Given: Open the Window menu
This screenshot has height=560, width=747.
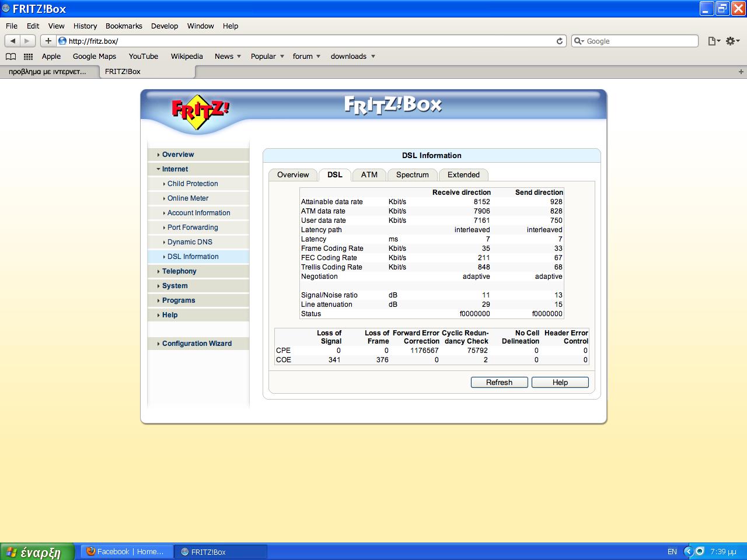Looking at the screenshot, I should (200, 26).
